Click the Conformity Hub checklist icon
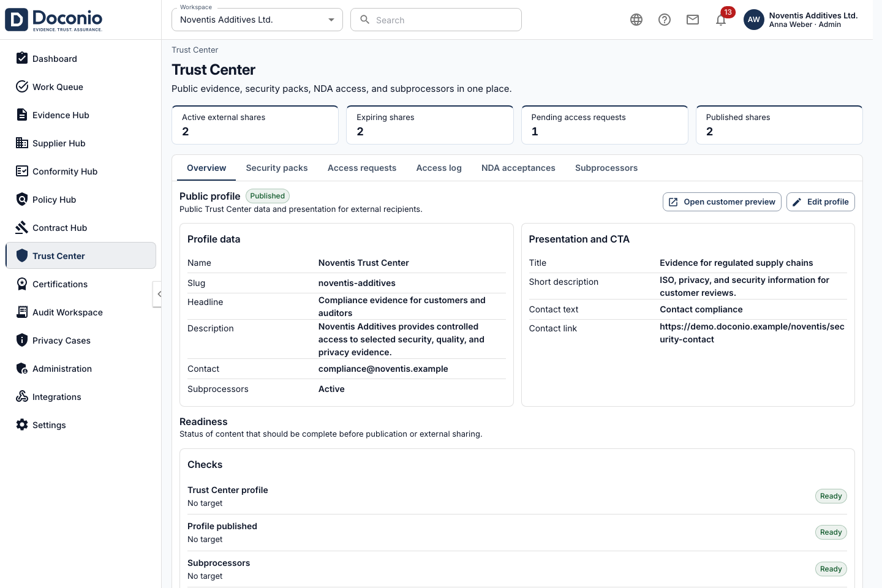Screen dimensions: 882x588 click(x=22, y=171)
